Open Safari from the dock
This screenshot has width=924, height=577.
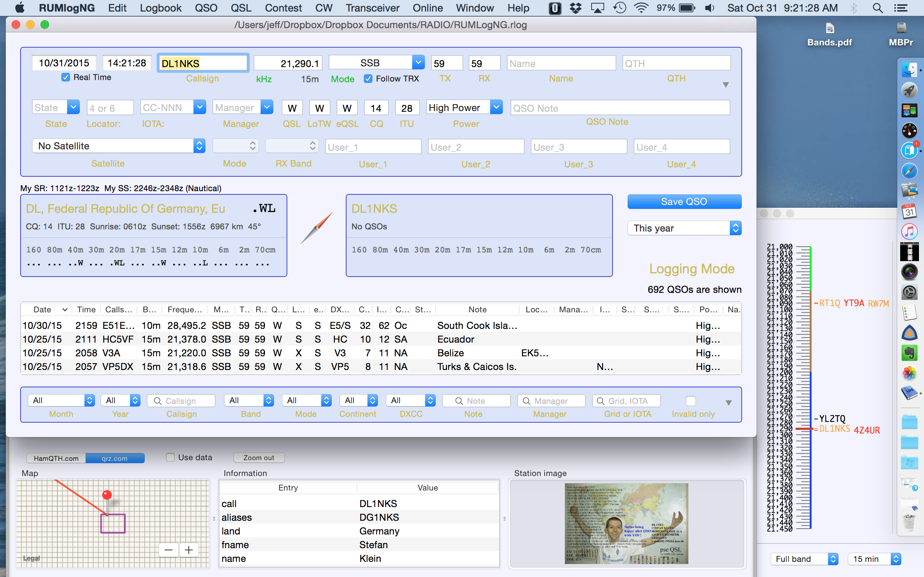[x=909, y=171]
